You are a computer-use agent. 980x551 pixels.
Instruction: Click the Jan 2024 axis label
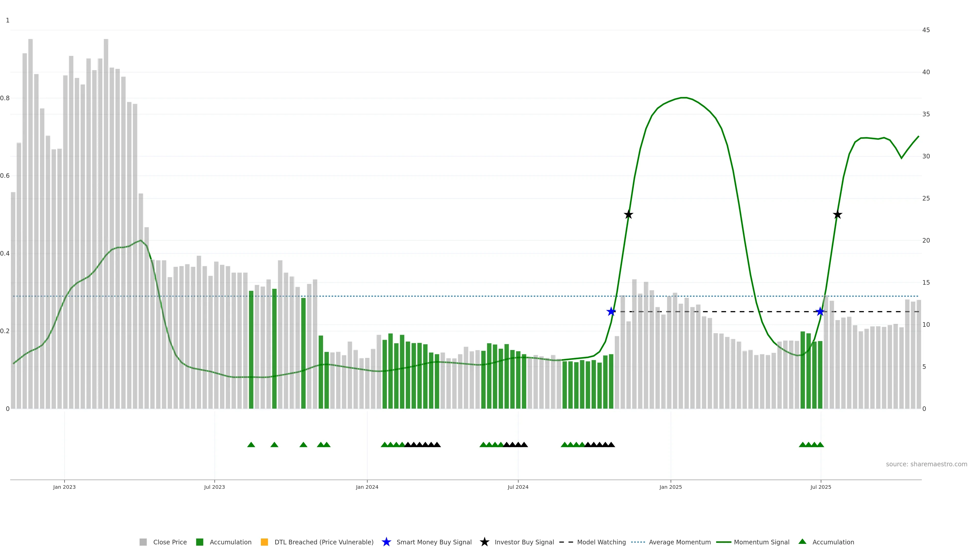coord(367,487)
